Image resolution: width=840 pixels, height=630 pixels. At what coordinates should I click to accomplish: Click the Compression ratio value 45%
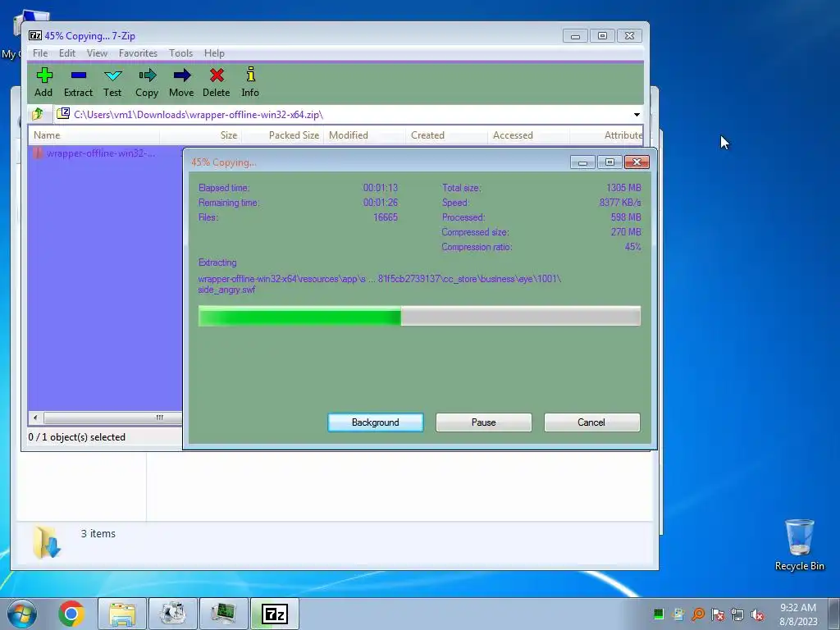click(632, 247)
